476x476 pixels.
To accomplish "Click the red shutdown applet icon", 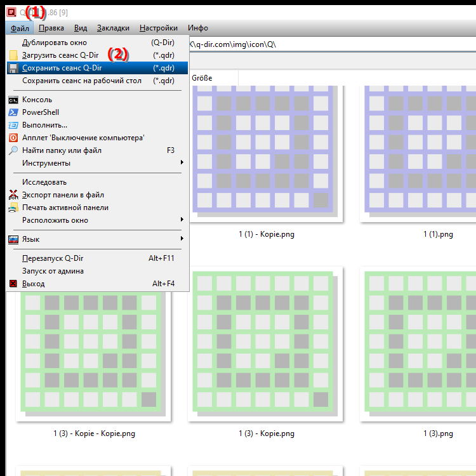I will [x=13, y=138].
